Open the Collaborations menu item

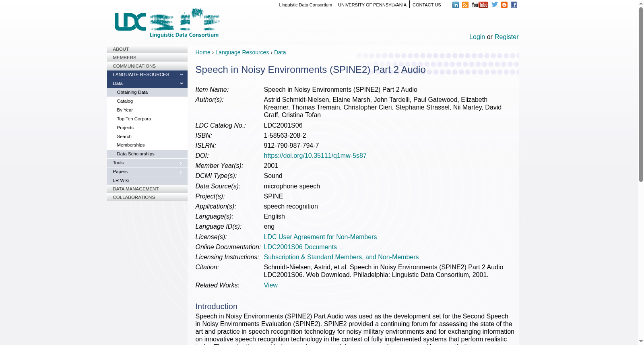coord(147,197)
